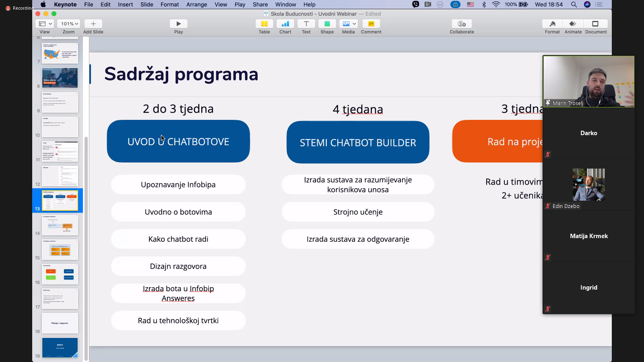This screenshot has height=362, width=644.
Task: Open Spotlight search magnifier icon
Action: coord(574,4)
